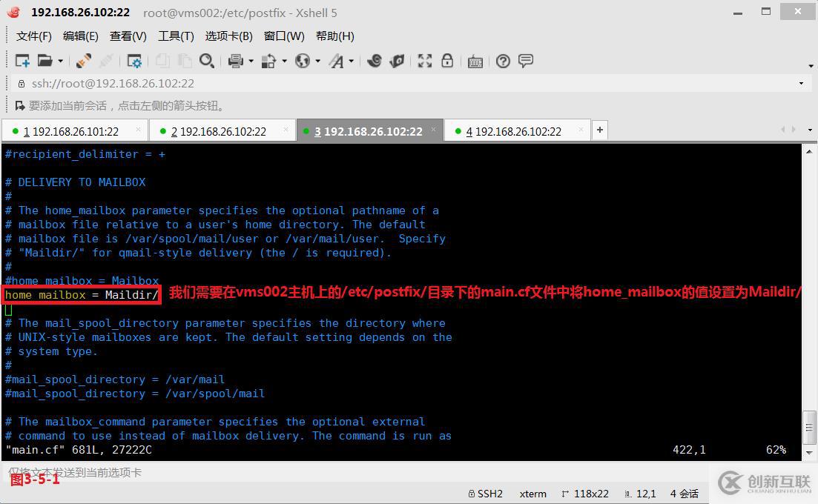Click the Open session folder icon
This screenshot has height=504, width=818.
(44, 61)
